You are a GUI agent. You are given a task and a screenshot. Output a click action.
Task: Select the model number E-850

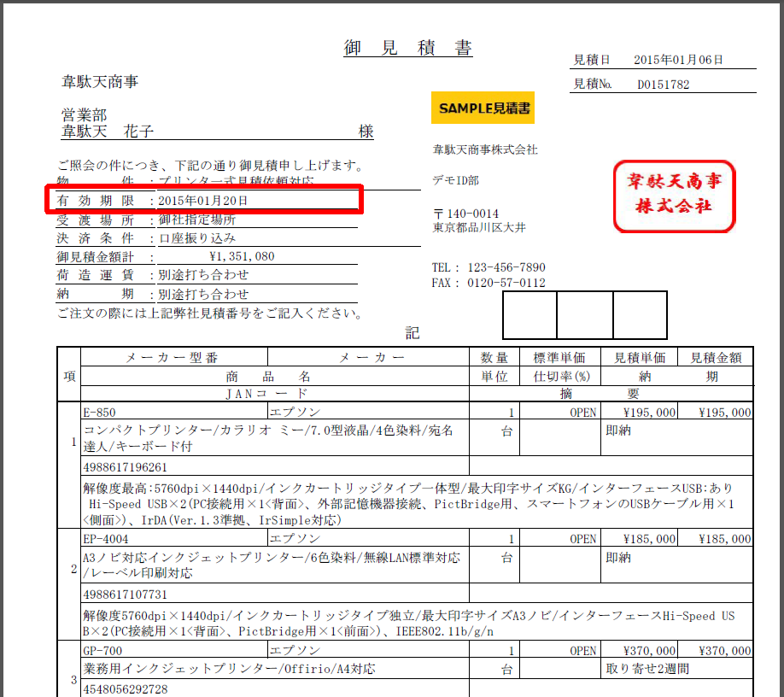tap(101, 412)
